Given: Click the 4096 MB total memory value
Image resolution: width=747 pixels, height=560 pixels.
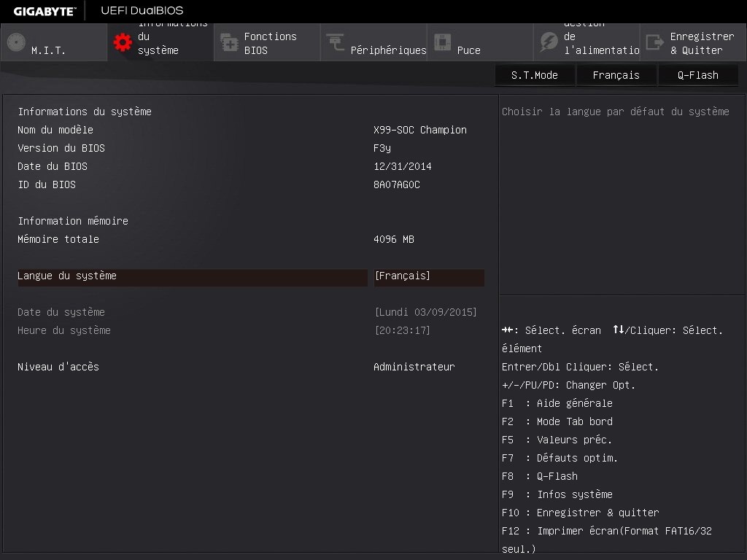Looking at the screenshot, I should [x=393, y=239].
